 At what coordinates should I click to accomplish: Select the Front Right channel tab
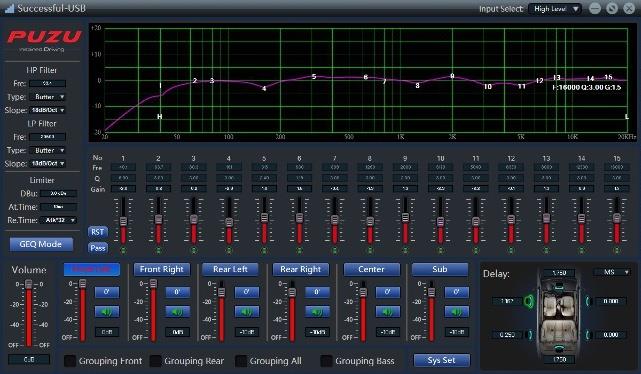coord(161,269)
